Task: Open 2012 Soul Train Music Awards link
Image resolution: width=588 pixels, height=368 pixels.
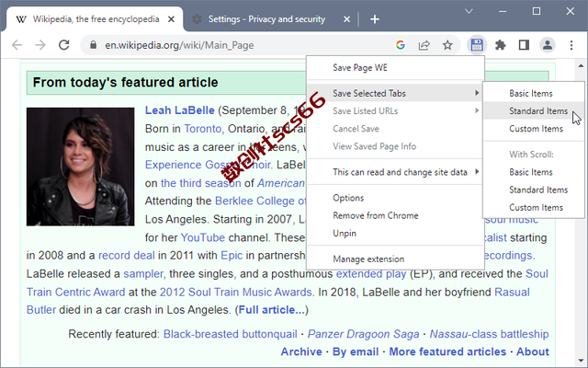Action: click(x=236, y=293)
